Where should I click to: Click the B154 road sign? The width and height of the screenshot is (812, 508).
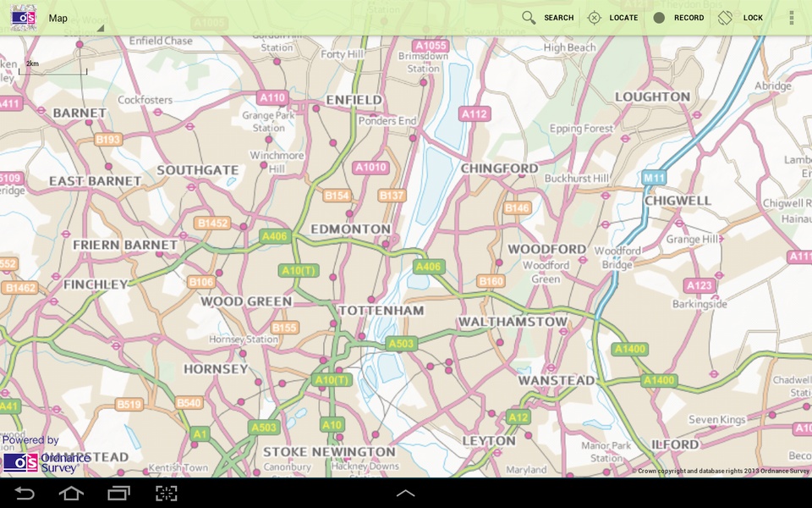337,196
